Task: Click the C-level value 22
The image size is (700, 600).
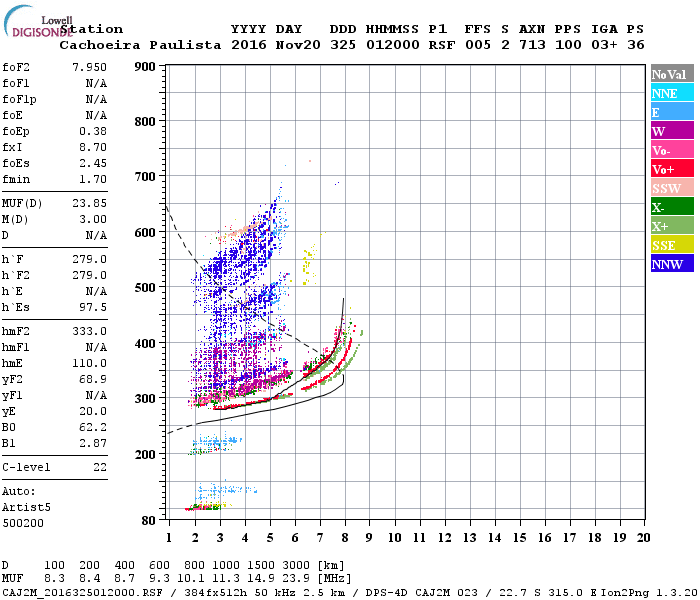Action: [100, 467]
